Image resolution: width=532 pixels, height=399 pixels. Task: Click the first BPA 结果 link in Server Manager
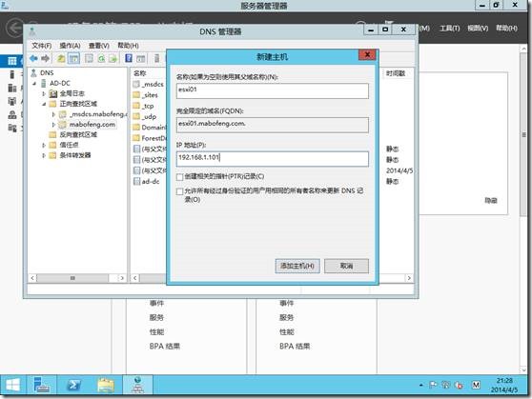[165, 346]
